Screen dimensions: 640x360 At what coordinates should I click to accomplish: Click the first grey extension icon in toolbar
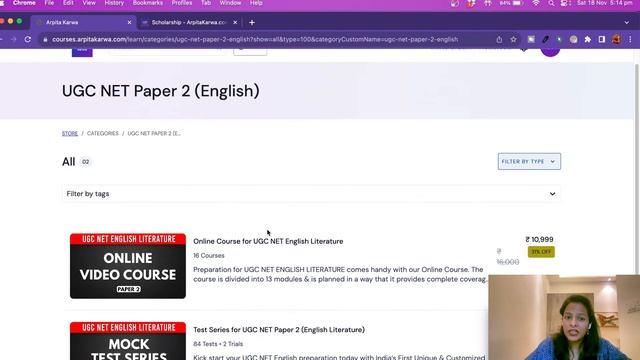pos(531,40)
